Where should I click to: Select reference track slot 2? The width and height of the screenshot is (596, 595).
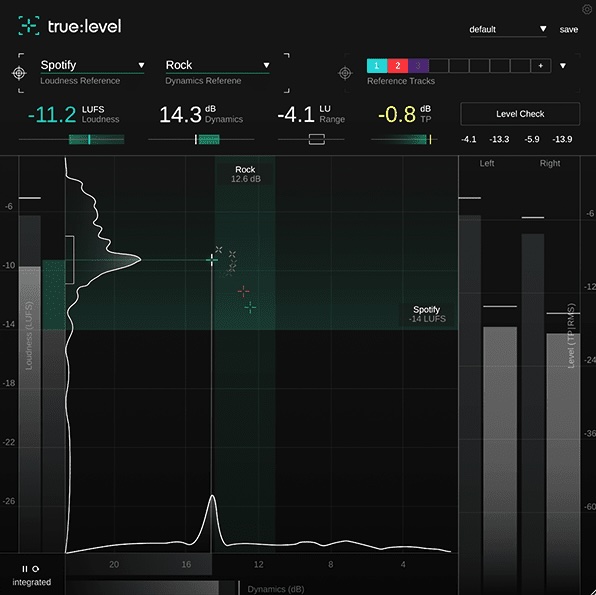pos(398,66)
